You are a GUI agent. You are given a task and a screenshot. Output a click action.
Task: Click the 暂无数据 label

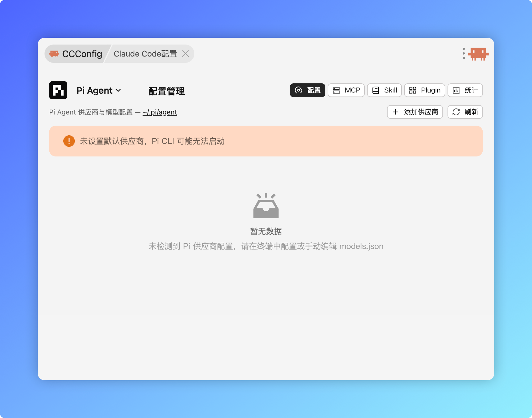coord(266,231)
